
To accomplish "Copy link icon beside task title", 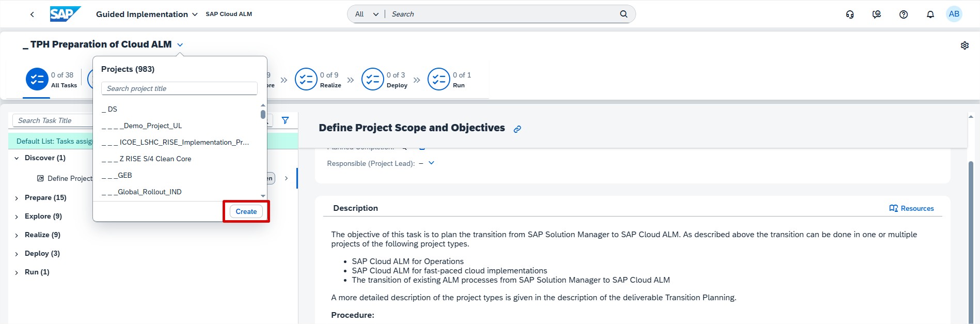I will click(x=517, y=129).
